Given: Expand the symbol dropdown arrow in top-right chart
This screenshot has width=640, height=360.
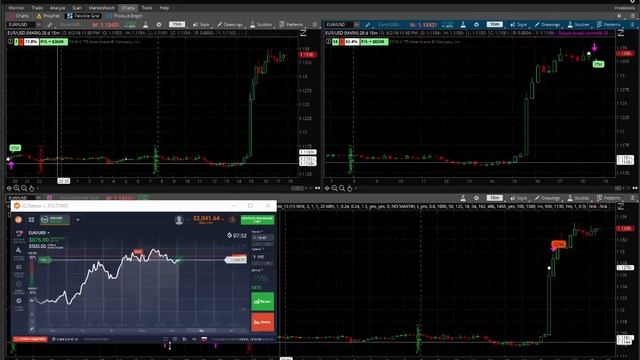Looking at the screenshot, I should 357,25.
